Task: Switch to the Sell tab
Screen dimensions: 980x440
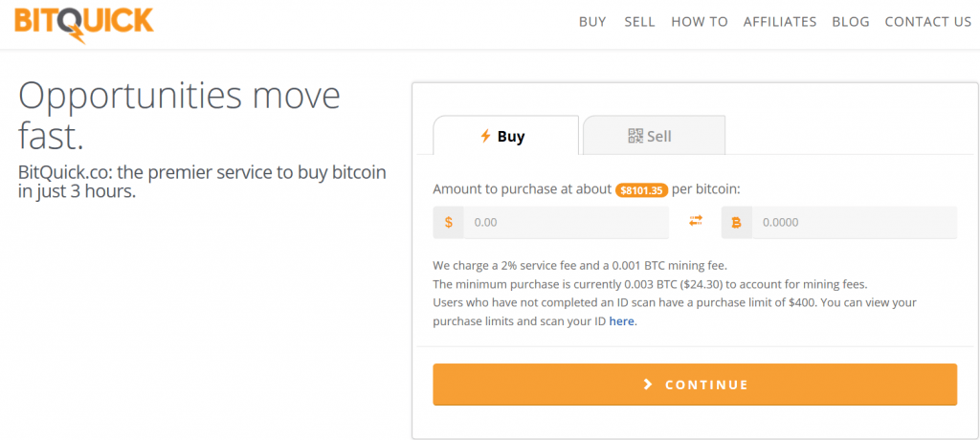Action: coord(655,135)
